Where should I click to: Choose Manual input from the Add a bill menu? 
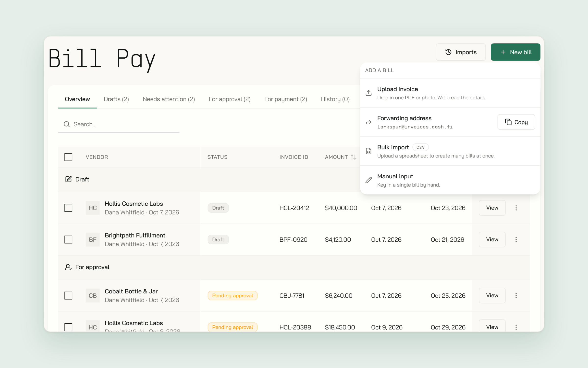[450, 180]
